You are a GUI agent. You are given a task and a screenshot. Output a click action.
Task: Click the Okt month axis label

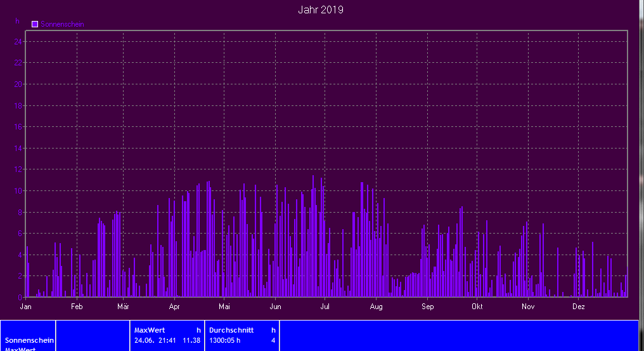coord(477,307)
